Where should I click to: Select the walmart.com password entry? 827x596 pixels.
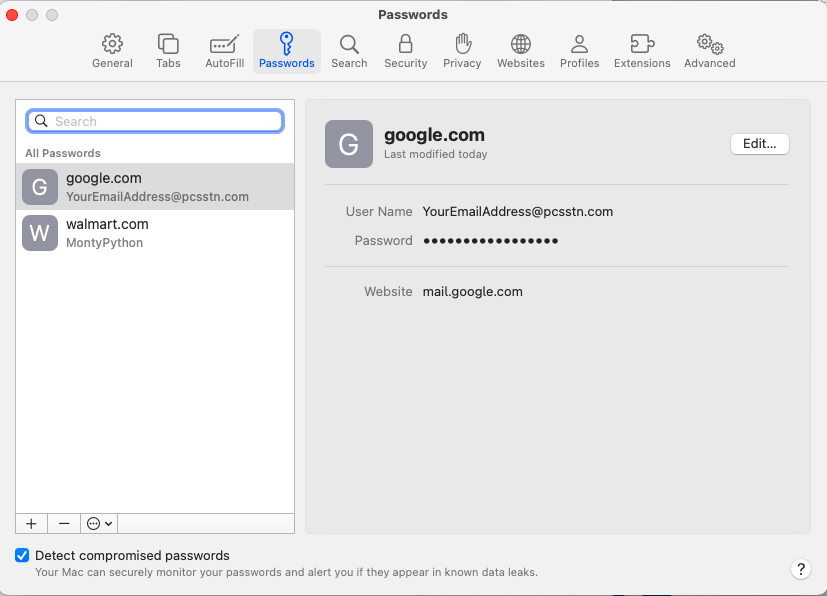pyautogui.click(x=155, y=233)
